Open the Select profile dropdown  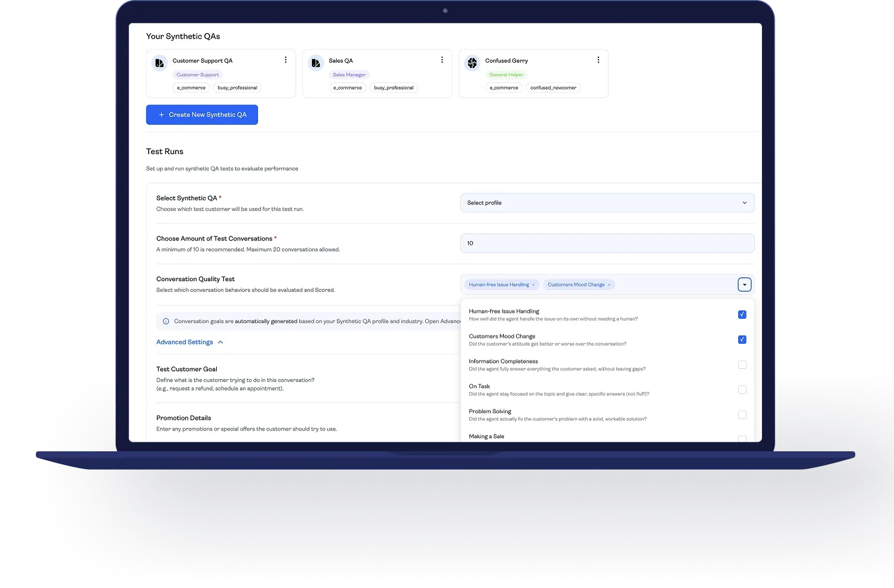pos(607,203)
